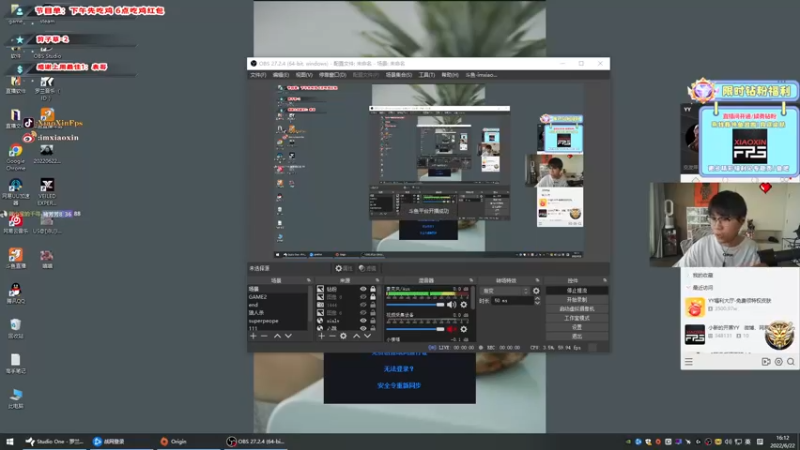The width and height of the screenshot is (800, 450).
Task: Toggle lock icon of topmost source row
Action: tap(373, 289)
